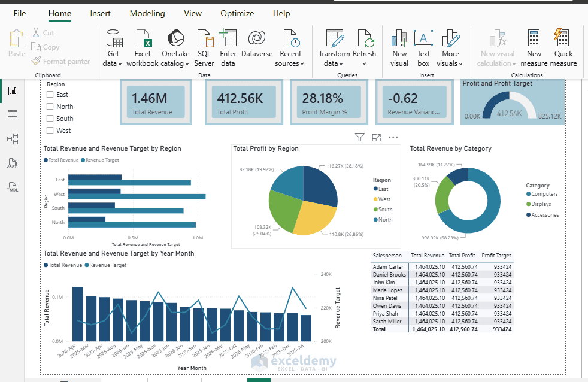Click green Displays legend color marker

(528, 204)
